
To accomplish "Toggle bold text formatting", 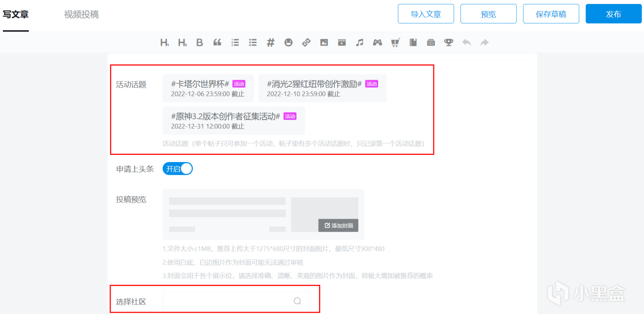I will click(199, 42).
